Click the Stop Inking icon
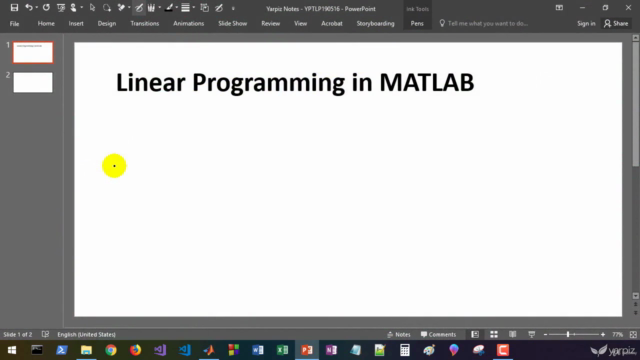Viewport: 640px width, 360px height. 219,8
